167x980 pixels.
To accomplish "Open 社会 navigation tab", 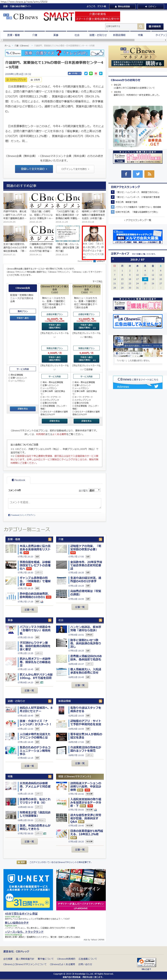I will tap(77, 35).
